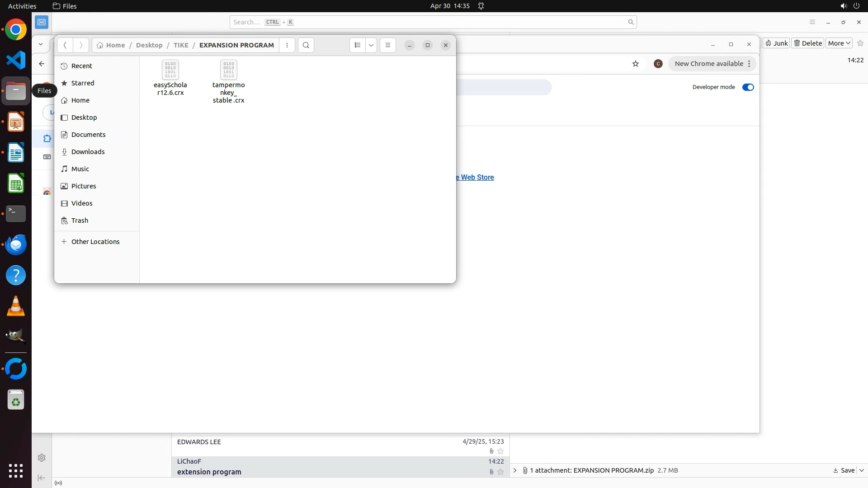The width and height of the screenshot is (868, 488).
Task: Expand the view options dropdown arrow
Action: click(x=371, y=45)
